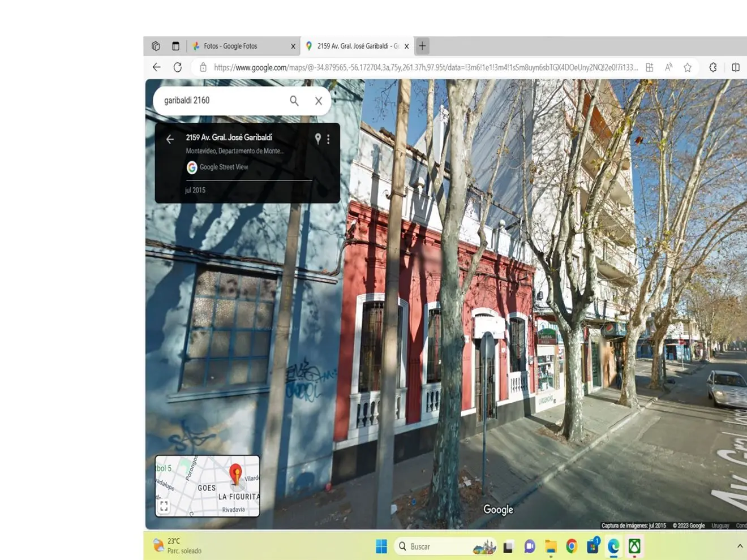Activate Read aloud icon
The height and width of the screenshot is (560, 747).
coord(669,67)
